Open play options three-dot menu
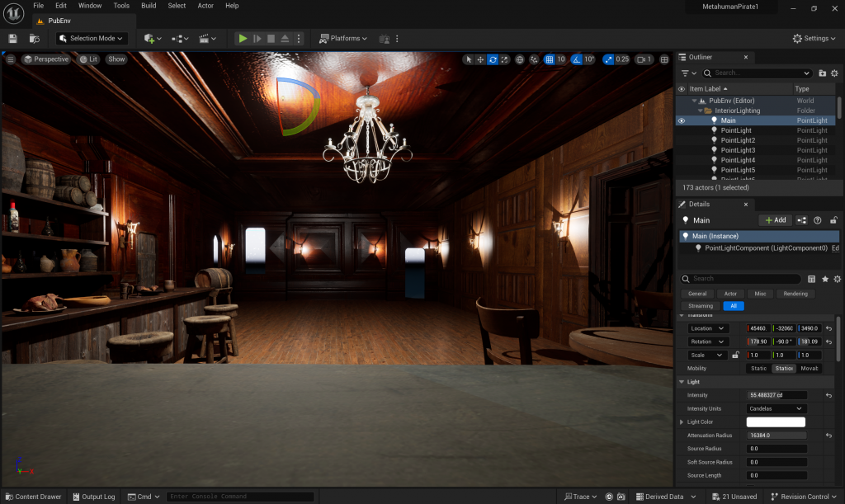This screenshot has width=845, height=504. [299, 38]
